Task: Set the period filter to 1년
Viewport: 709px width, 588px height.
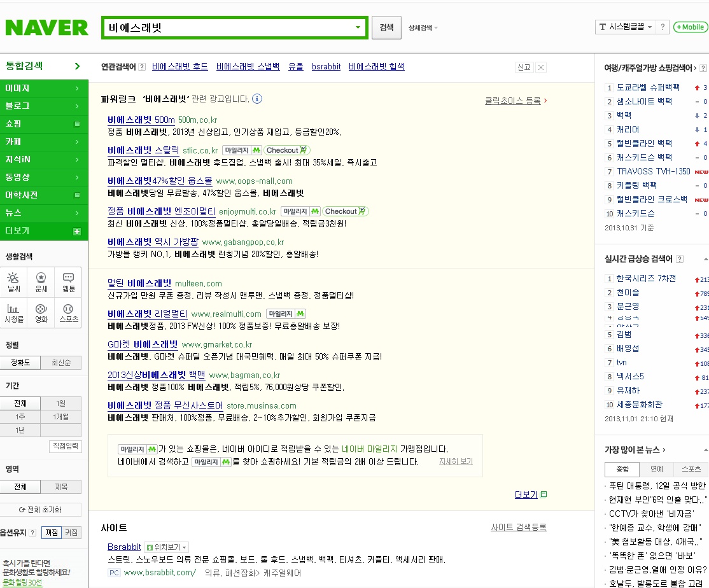Action: tap(20, 430)
